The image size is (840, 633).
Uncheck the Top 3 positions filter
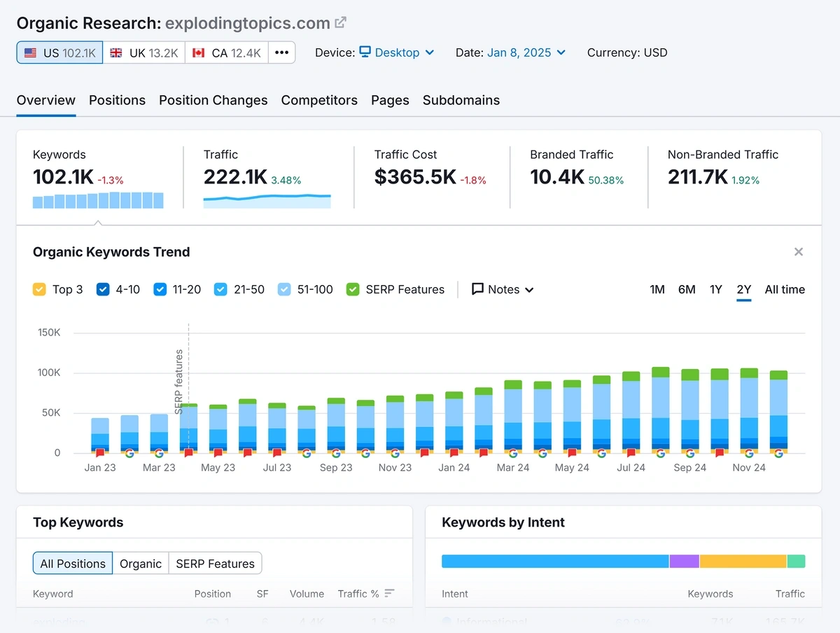tap(39, 289)
